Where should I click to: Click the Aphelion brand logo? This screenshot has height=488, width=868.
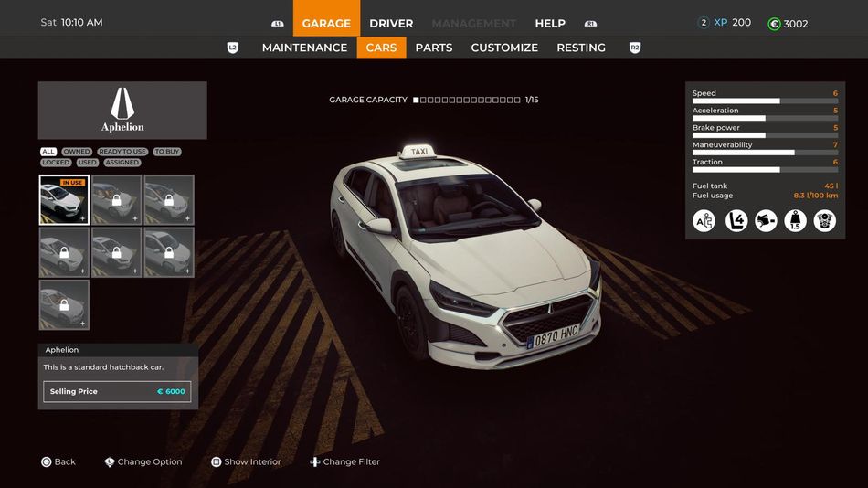click(122, 111)
